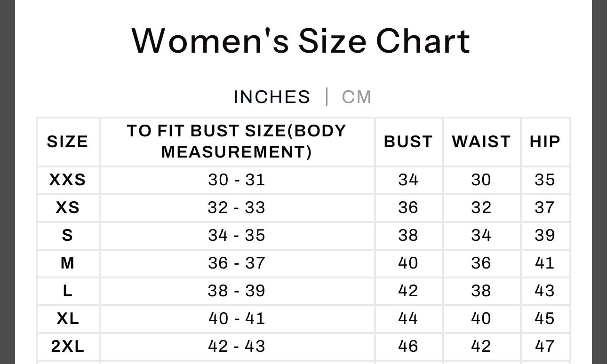Select the XXS size row label

(68, 180)
